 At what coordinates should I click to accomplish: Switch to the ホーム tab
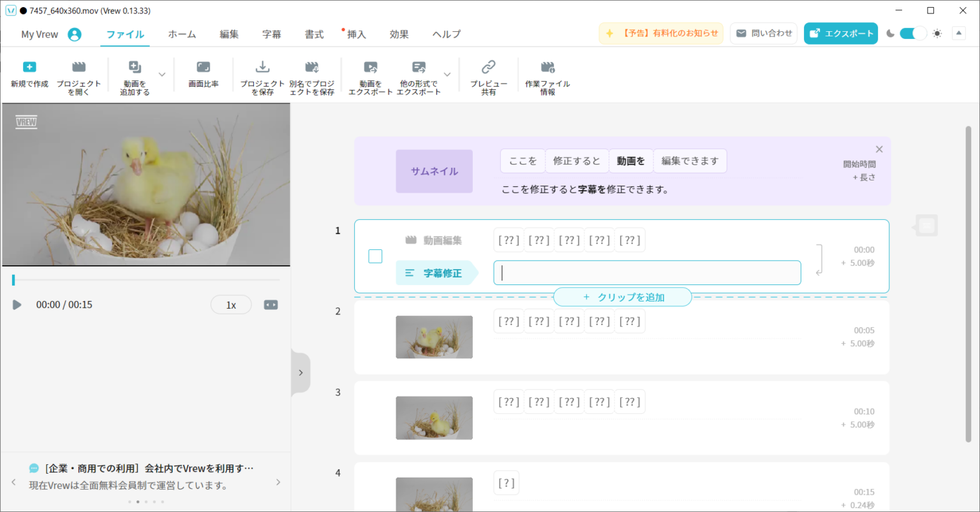coord(182,34)
